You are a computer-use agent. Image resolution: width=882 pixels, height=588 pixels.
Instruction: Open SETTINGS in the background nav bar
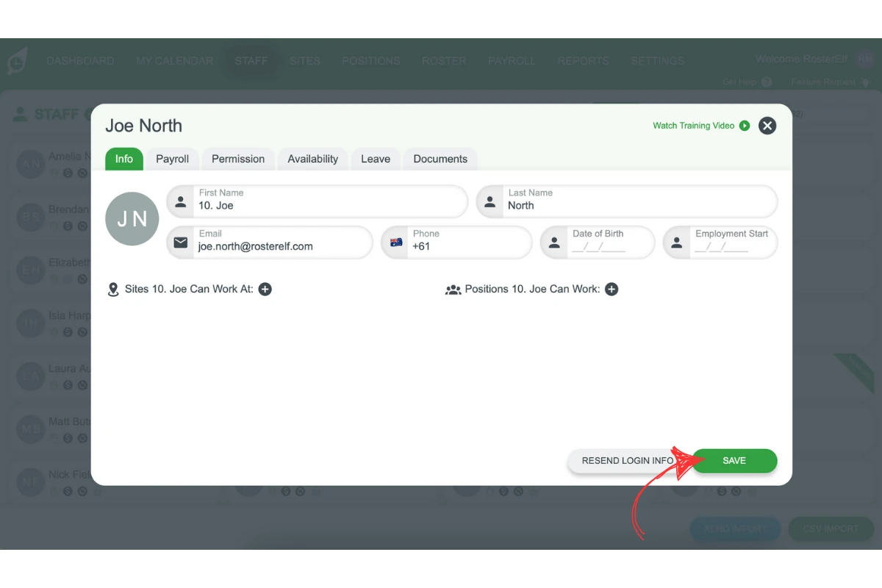(658, 61)
